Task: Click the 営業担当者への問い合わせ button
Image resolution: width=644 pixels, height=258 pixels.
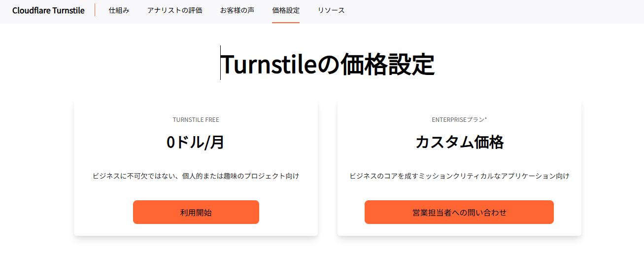Action: pyautogui.click(x=459, y=212)
